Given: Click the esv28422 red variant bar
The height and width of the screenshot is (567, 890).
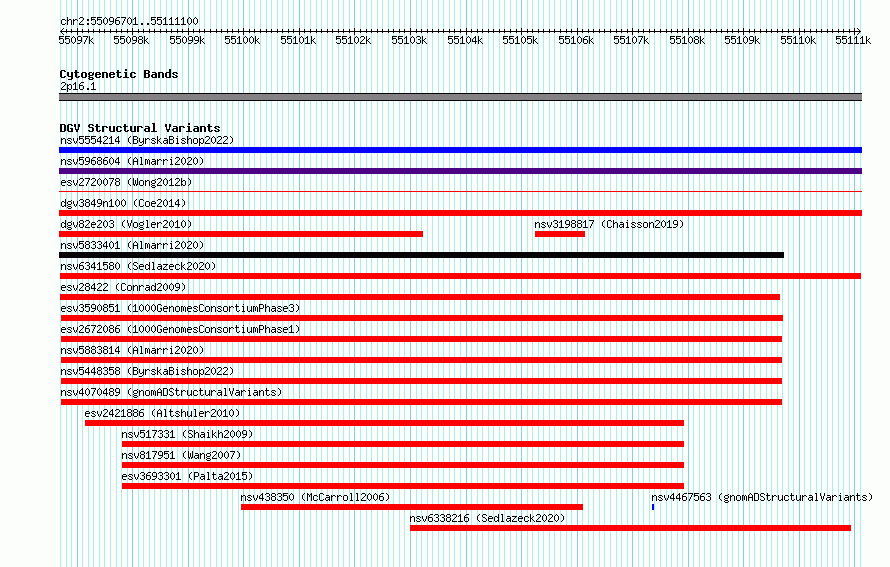Looking at the screenshot, I should click(420, 297).
